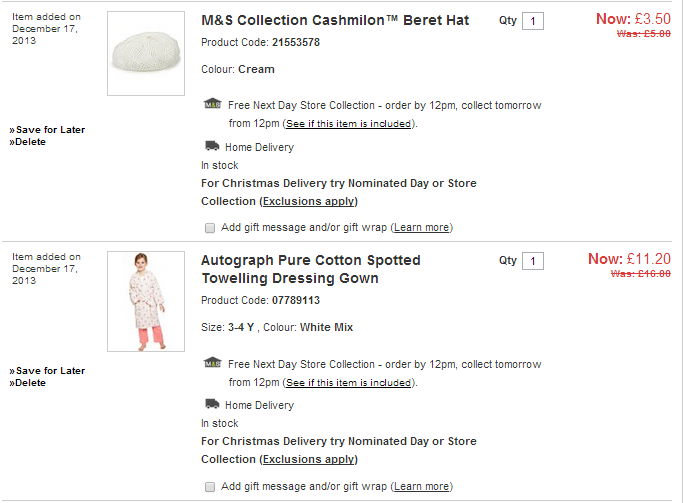Image resolution: width=683 pixels, height=503 pixels.
Task: Click the home delivery truck icon for beret hat
Action: coord(211,146)
